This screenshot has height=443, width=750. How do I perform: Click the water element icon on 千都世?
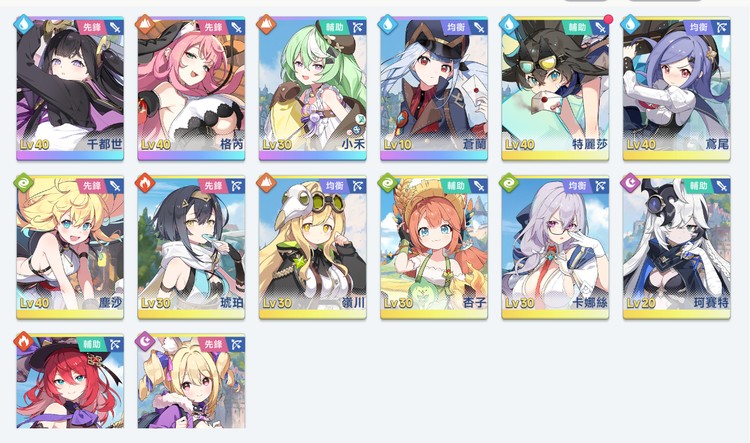[x=23, y=24]
